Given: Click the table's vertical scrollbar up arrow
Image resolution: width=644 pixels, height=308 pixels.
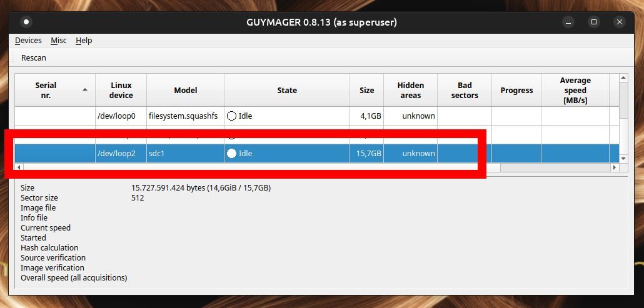Looking at the screenshot, I should [x=623, y=78].
